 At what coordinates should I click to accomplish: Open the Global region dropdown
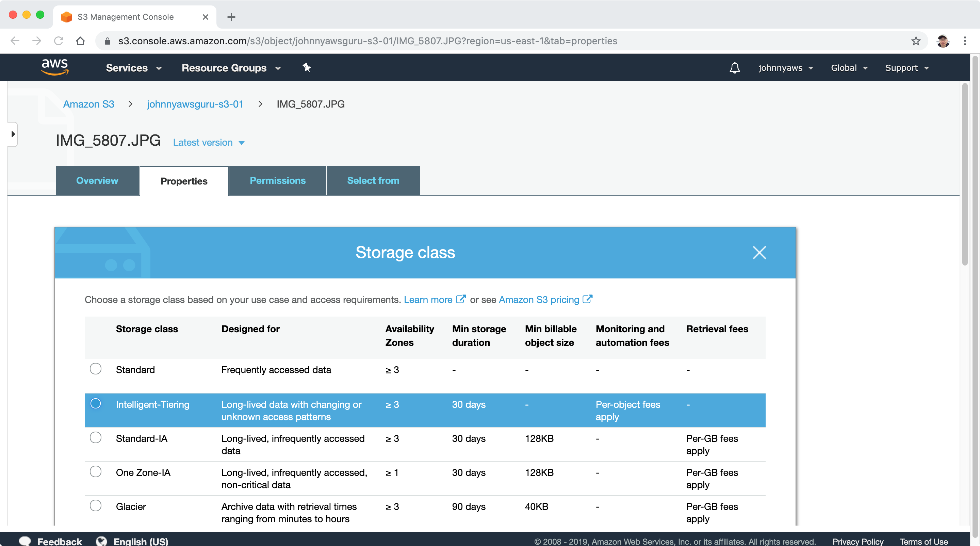(849, 68)
